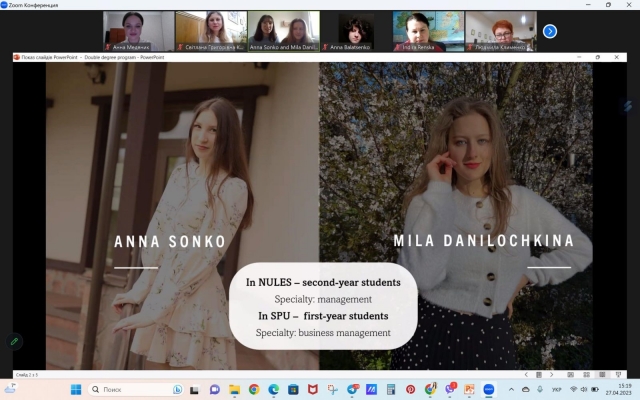Open Viber from taskbar
Viewport: 640px width, 400px height.
(450, 389)
